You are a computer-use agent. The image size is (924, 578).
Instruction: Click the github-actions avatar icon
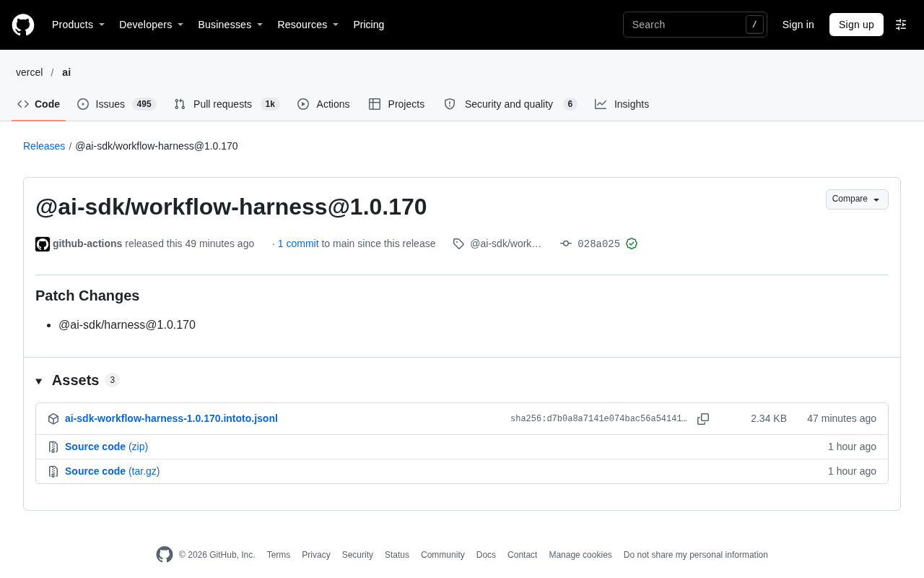point(43,244)
